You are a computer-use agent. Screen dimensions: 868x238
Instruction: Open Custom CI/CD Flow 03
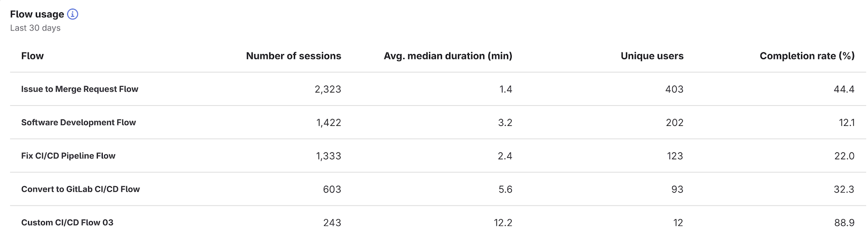[67, 223]
